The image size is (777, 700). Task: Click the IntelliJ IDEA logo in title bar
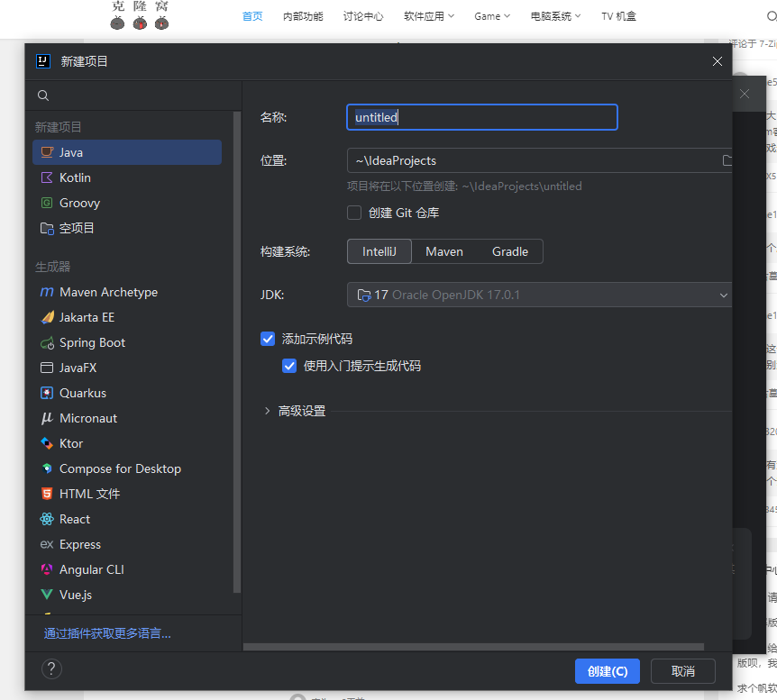tap(43, 61)
